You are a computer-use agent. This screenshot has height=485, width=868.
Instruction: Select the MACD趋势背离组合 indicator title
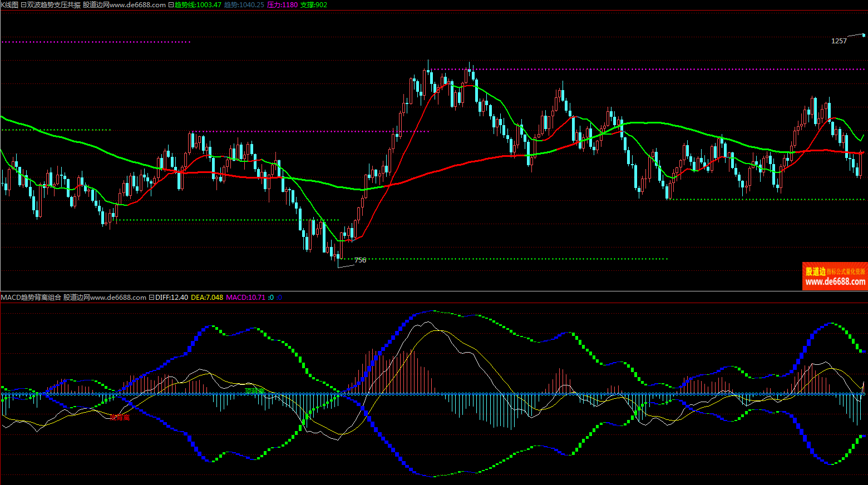pyautogui.click(x=31, y=298)
